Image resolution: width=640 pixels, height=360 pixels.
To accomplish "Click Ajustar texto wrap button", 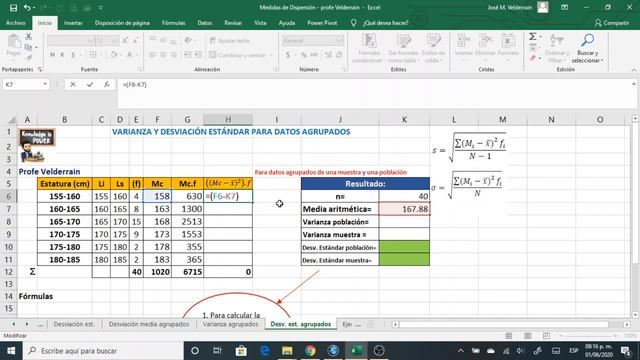I will click(x=229, y=40).
